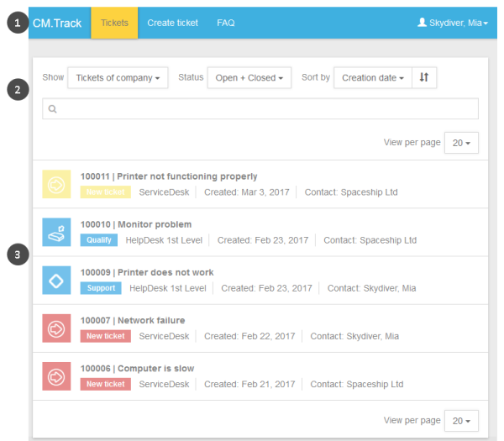Switch to the Tickets tab
The width and height of the screenshot is (504, 441).
point(114,23)
